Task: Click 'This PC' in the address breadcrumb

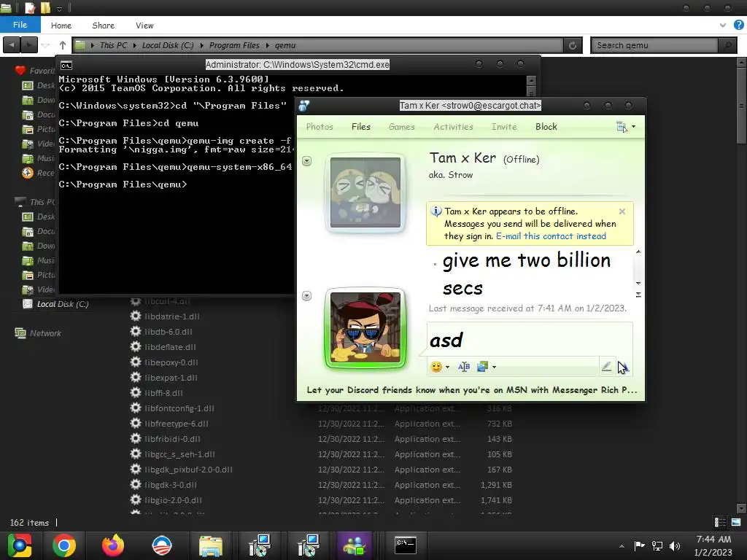Action: click(x=113, y=45)
